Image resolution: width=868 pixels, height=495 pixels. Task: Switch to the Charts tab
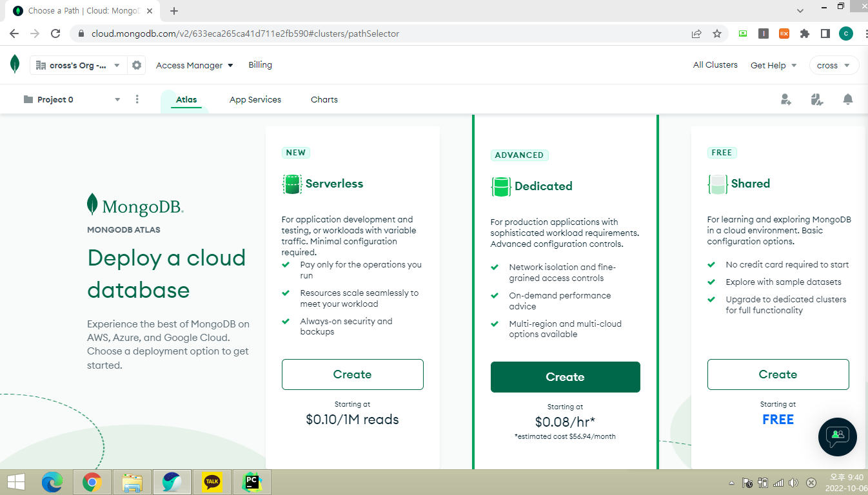pyautogui.click(x=324, y=100)
